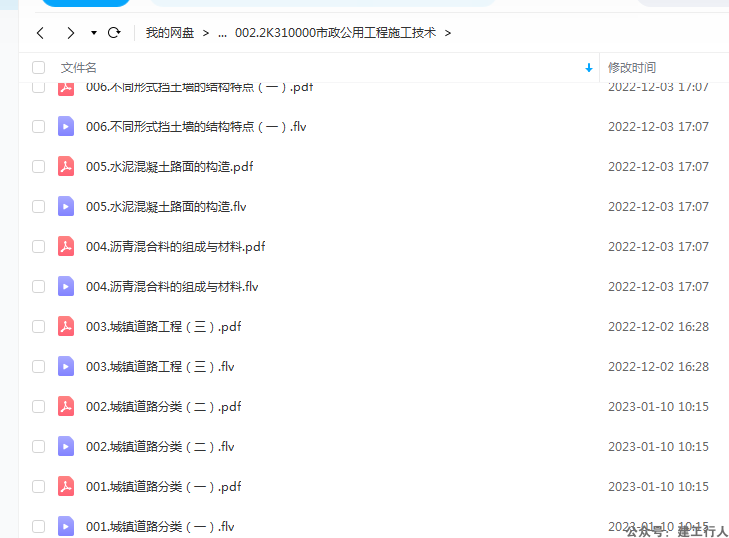Tick checkbox for 001.城镇道路分类（一）.flv
Image resolution: width=729 pixels, height=538 pixels.
pyautogui.click(x=39, y=526)
